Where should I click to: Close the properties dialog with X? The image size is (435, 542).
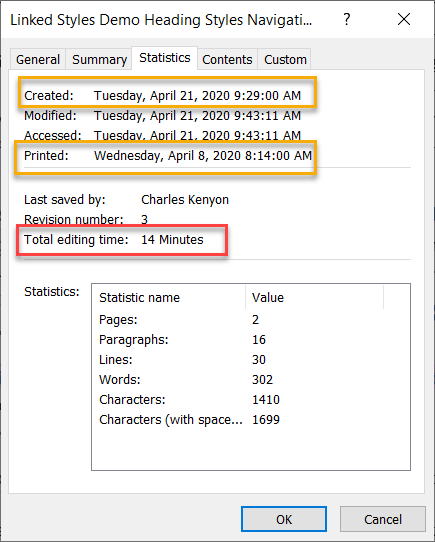(x=404, y=19)
